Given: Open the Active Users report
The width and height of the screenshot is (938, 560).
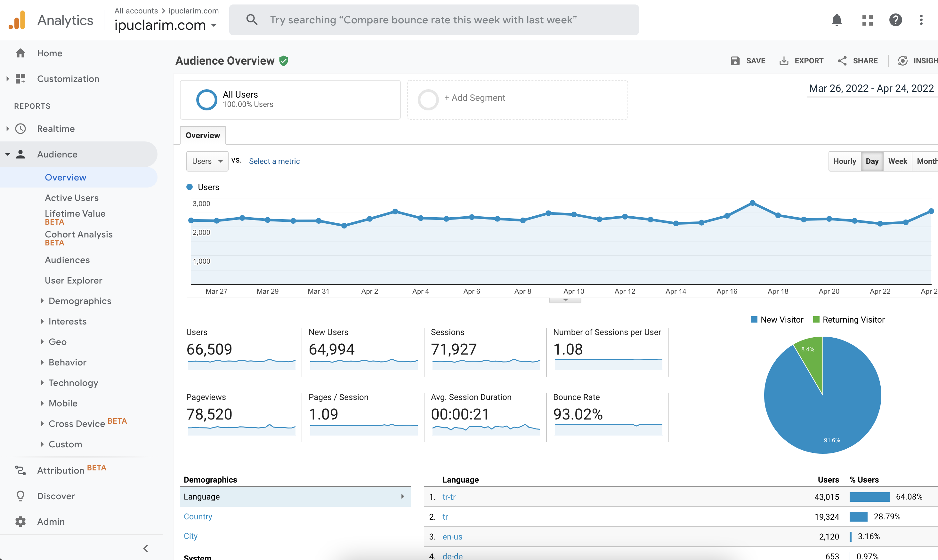Looking at the screenshot, I should point(72,198).
